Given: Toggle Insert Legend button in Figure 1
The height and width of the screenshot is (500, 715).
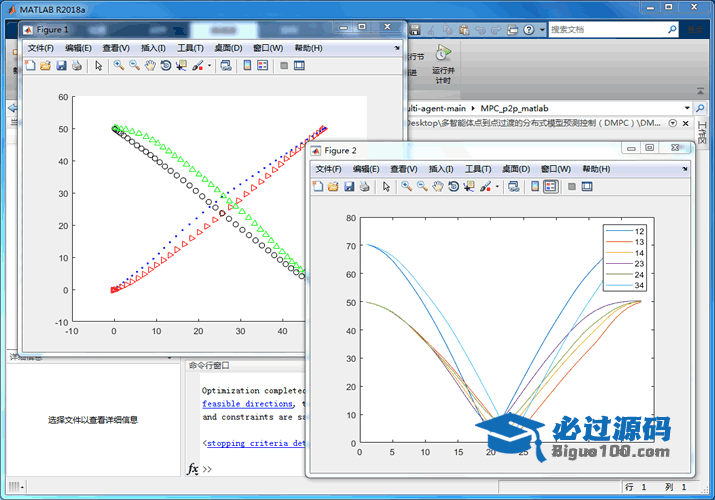Looking at the screenshot, I should (x=263, y=66).
